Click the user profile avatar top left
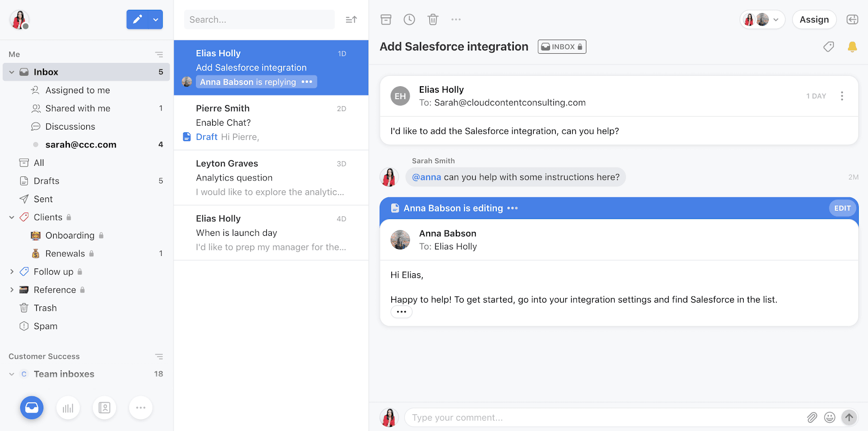Image resolution: width=868 pixels, height=431 pixels. [x=19, y=20]
